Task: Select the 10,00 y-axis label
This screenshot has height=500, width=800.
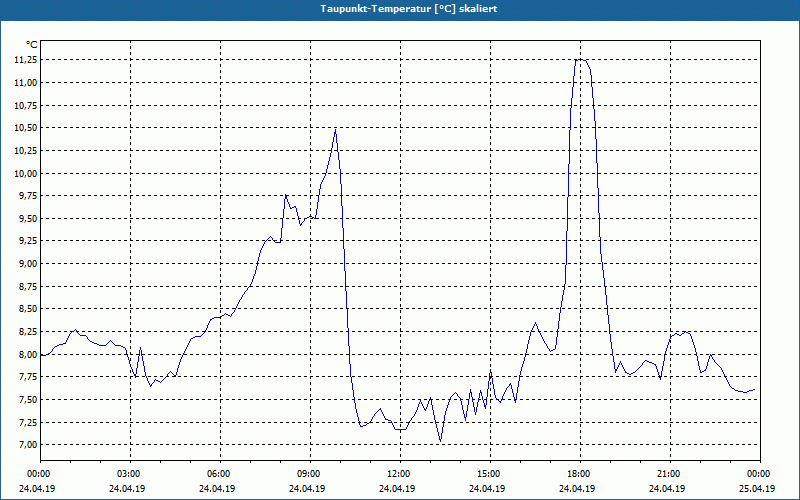Action: [26, 173]
